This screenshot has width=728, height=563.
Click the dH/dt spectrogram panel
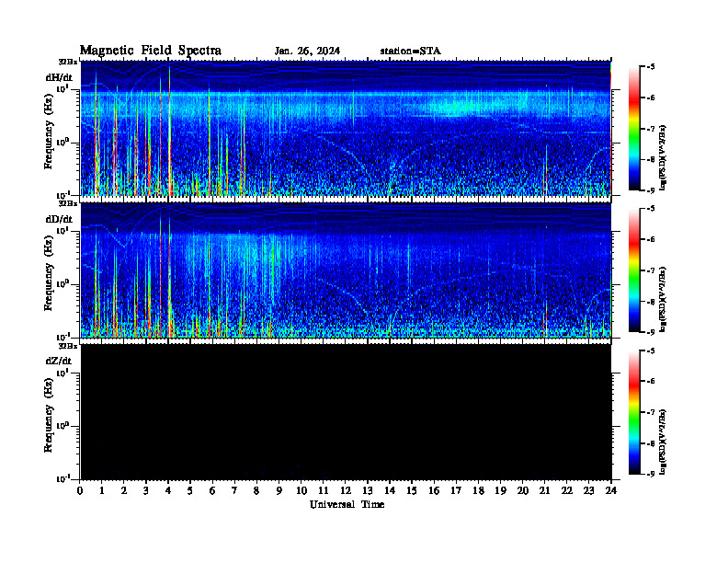coord(346,128)
